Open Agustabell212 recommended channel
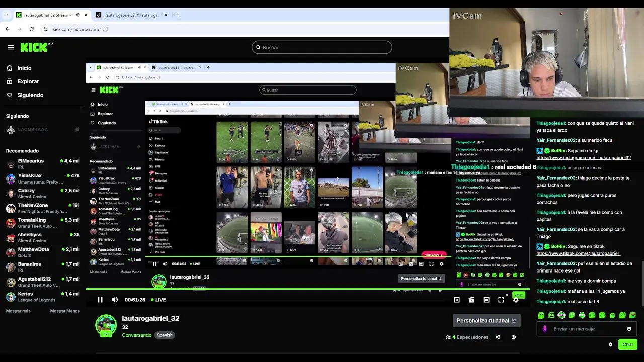Screen dimensions: 644x362 [43, 282]
